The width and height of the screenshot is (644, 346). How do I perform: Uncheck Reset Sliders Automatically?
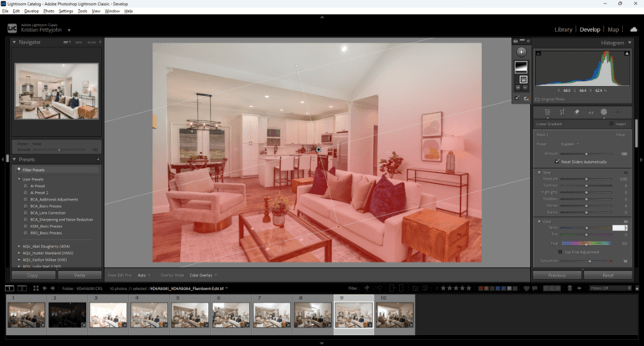pyautogui.click(x=557, y=161)
